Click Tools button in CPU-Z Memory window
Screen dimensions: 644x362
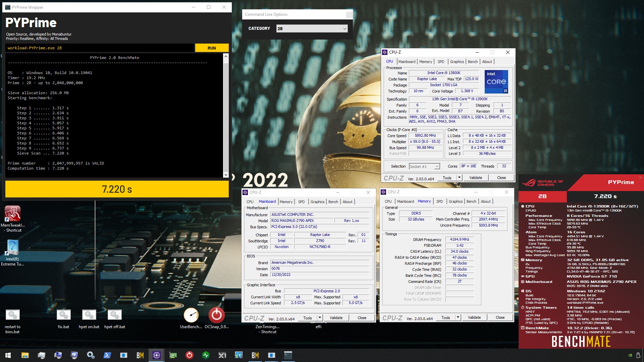(446, 317)
